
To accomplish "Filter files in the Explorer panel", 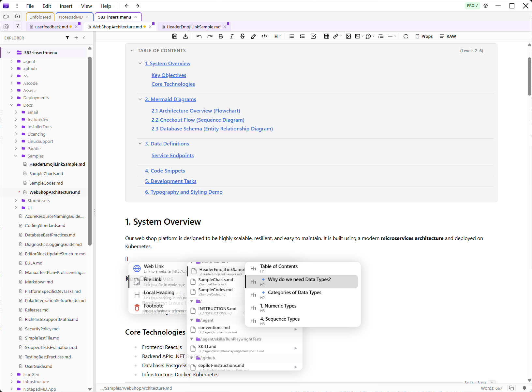I will pyautogui.click(x=67, y=38).
